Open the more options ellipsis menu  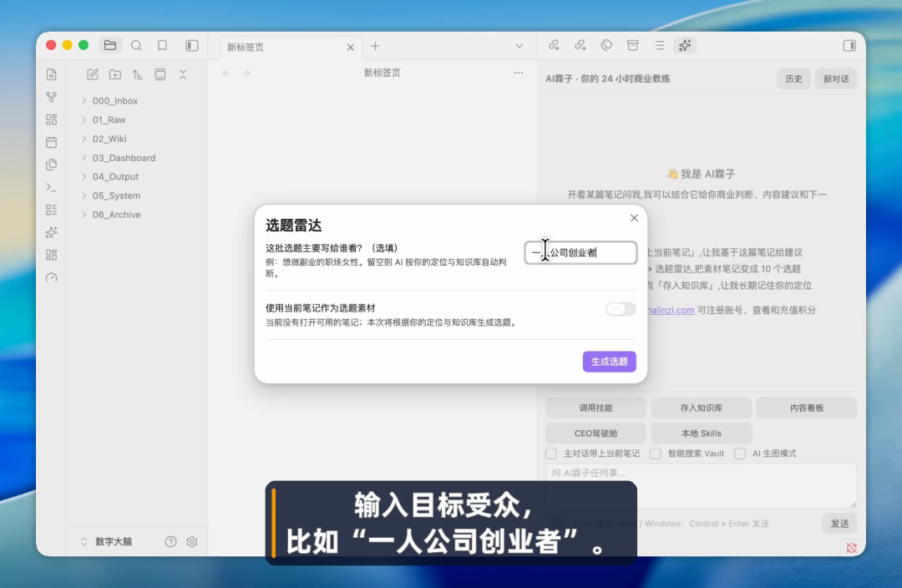point(519,73)
